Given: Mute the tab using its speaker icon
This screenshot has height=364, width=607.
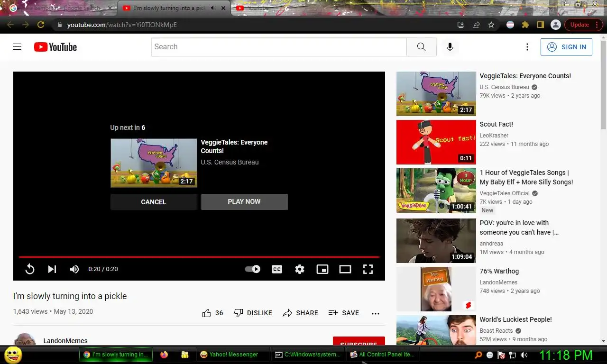Looking at the screenshot, I should (x=213, y=8).
